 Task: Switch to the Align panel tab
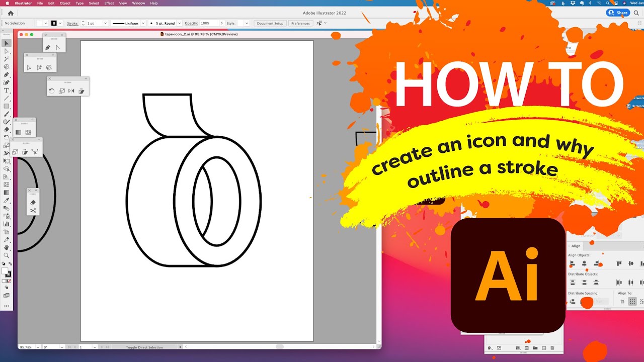click(576, 246)
